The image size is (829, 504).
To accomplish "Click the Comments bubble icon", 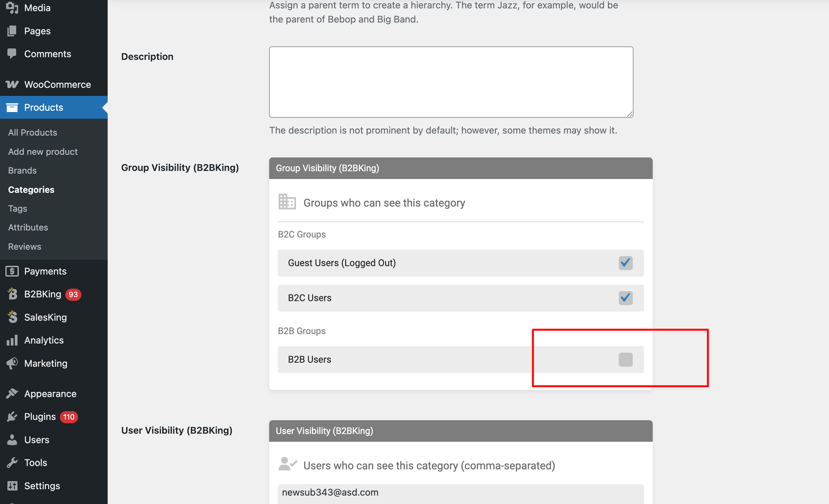I will tap(12, 54).
